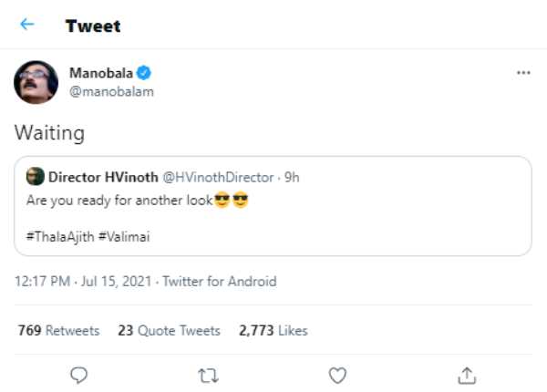View the 2,773 Likes list
The height and width of the screenshot is (392, 547).
[273, 330]
